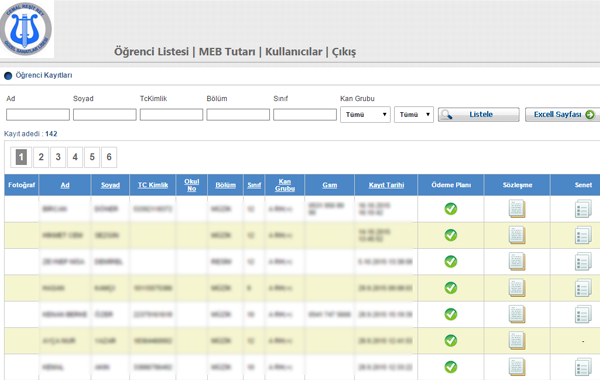The height and width of the screenshot is (380, 600).
Task: Sort table by Soyad column header
Action: point(110,185)
